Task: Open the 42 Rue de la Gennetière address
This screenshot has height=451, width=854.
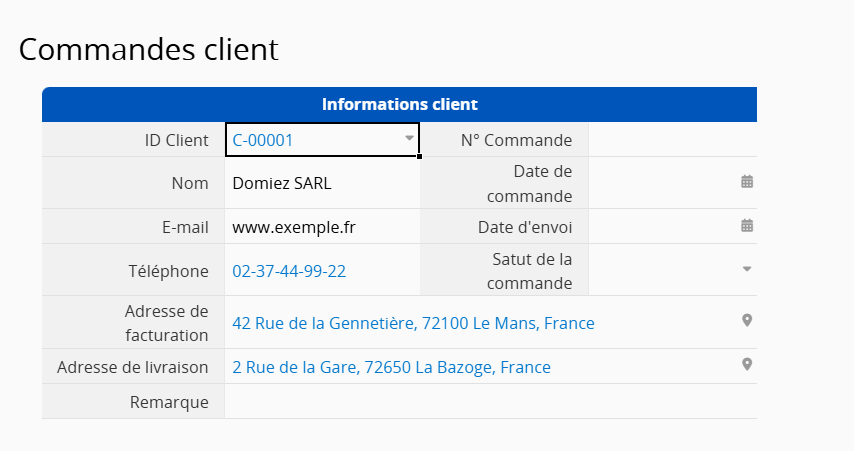Action: [x=413, y=323]
